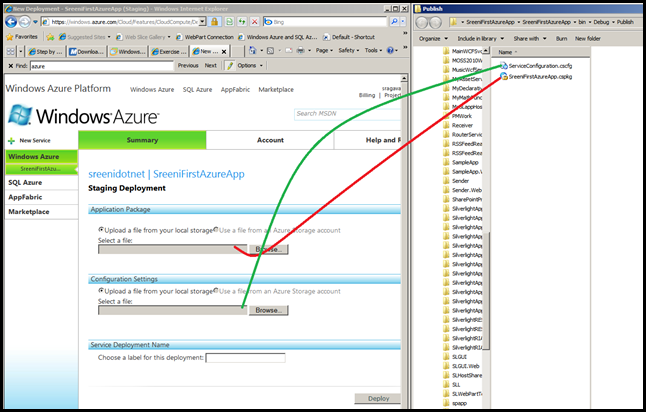
Task: Click the IE Help question mark icon
Action: pos(390,51)
